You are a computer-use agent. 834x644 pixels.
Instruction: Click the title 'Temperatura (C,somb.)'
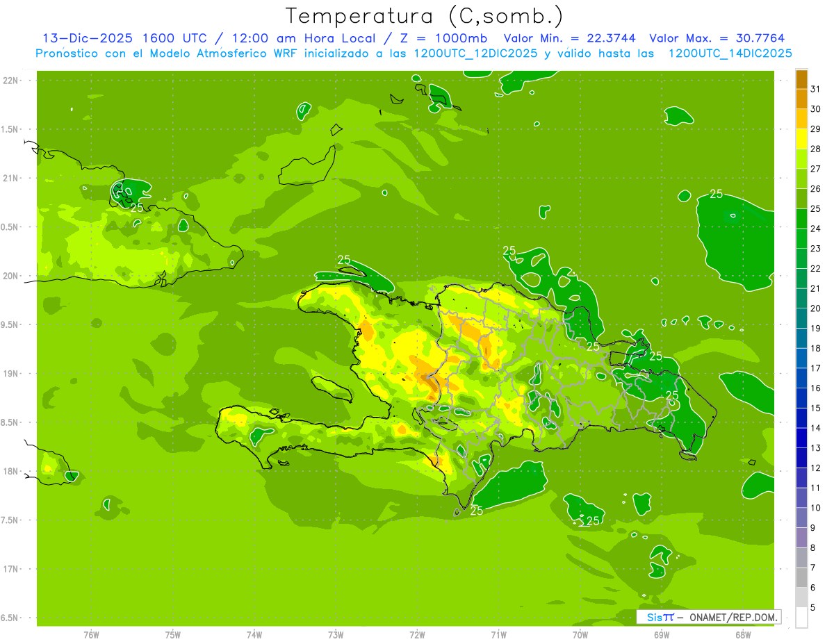424,16
